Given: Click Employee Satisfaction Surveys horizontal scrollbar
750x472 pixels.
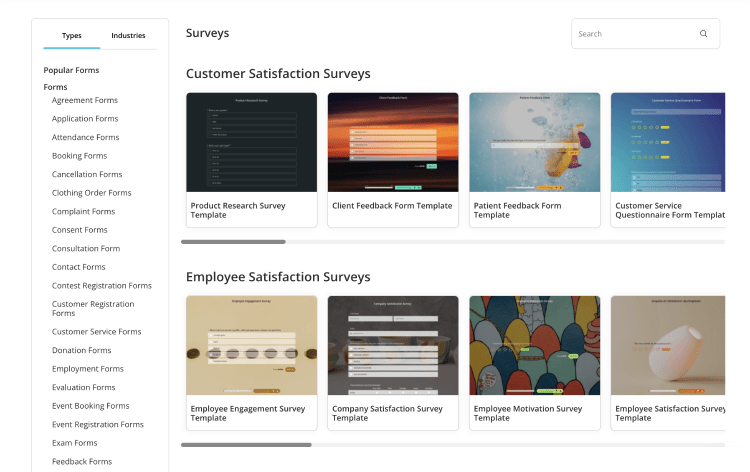Looking at the screenshot, I should coord(246,444).
